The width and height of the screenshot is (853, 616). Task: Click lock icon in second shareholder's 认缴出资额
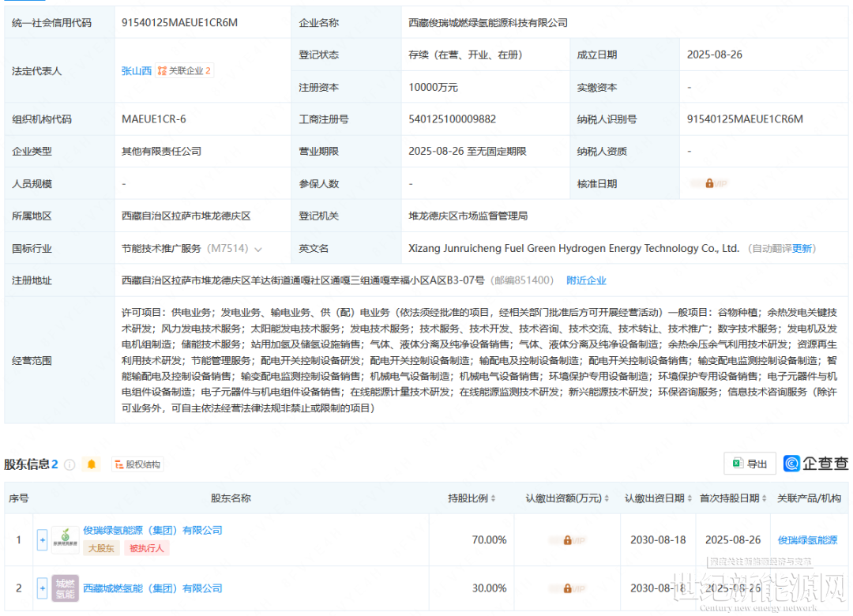coord(567,588)
